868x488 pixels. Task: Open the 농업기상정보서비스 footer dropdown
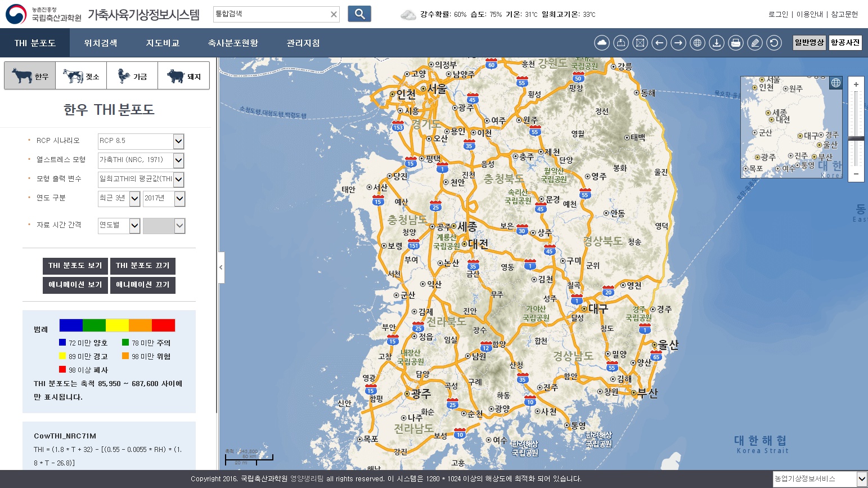pos(820,479)
